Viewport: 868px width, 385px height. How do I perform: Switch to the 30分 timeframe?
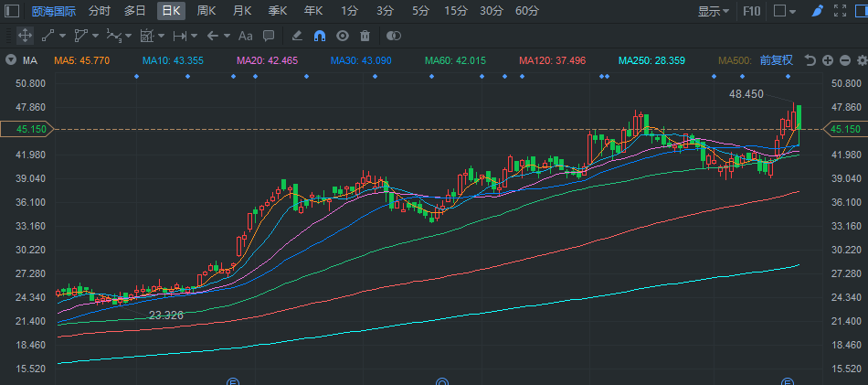click(492, 11)
